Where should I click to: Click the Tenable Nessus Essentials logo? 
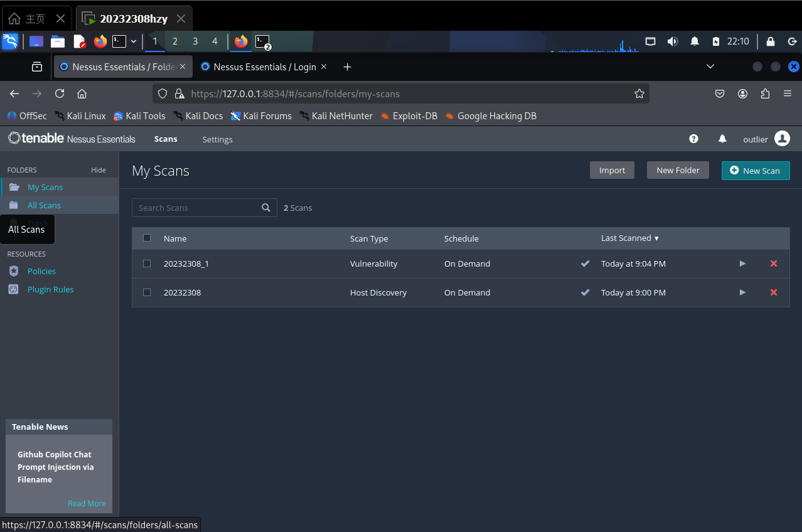click(72, 139)
